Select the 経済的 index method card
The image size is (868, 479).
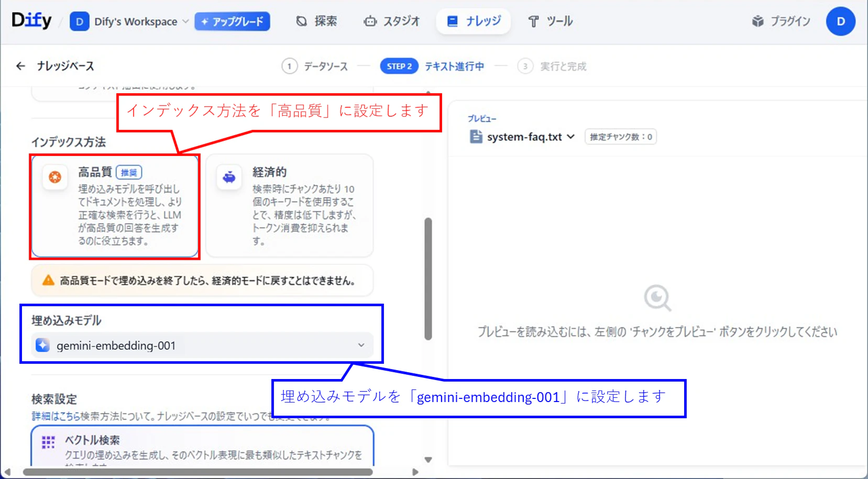[289, 206]
